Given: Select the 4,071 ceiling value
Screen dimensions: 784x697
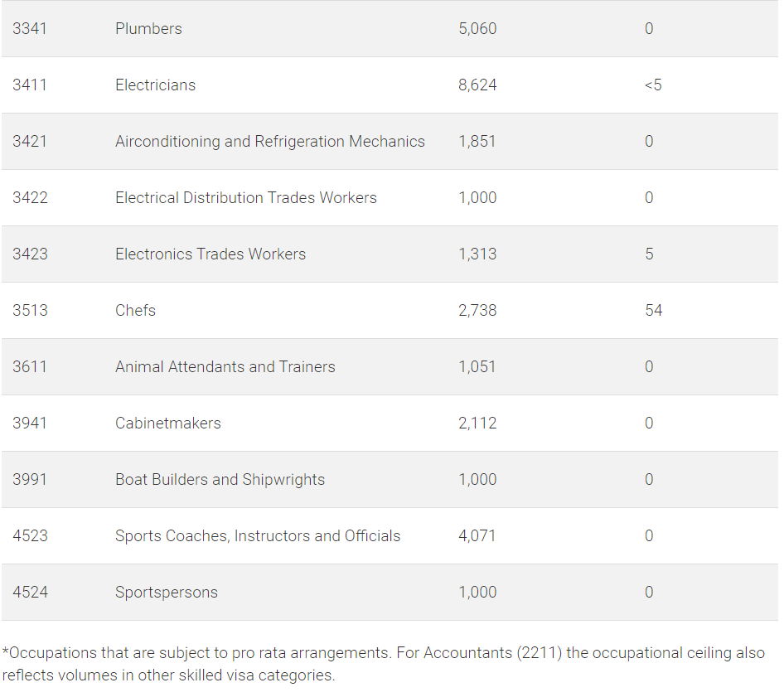Looking at the screenshot, I should click(477, 536).
